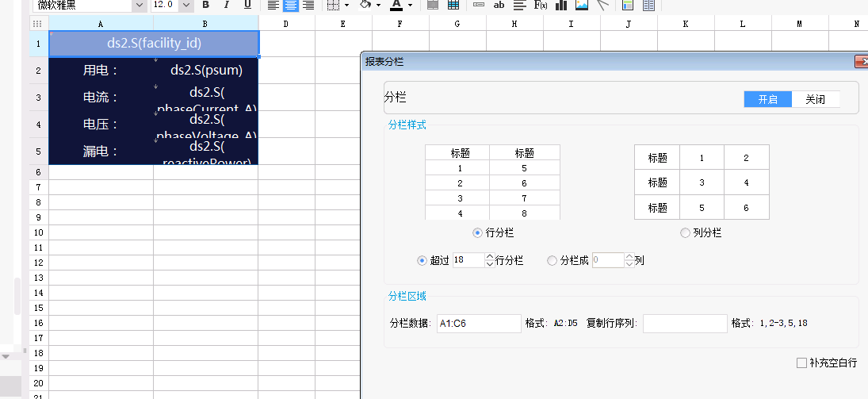Select row 1 header
Screen dimensions: 868x399
pos(39,43)
